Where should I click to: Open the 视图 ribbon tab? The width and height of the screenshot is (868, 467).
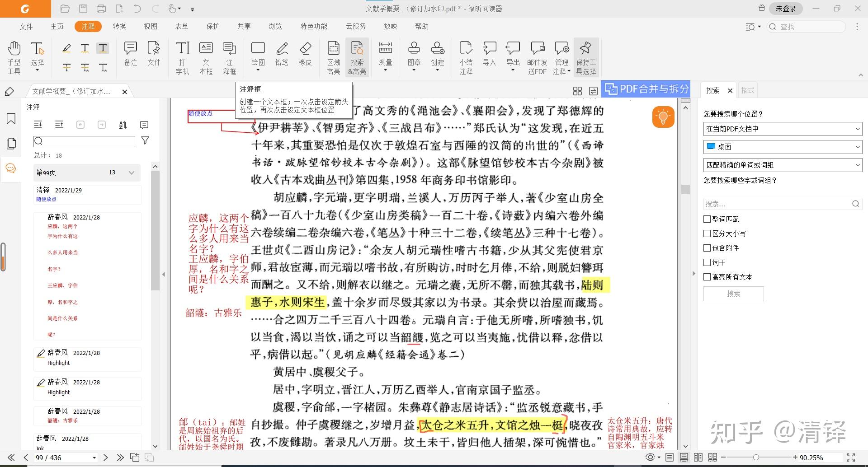(151, 27)
